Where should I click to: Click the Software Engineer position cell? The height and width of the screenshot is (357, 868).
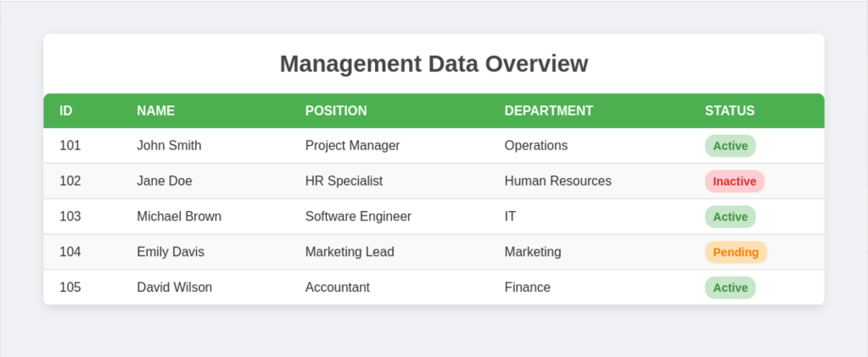click(x=358, y=217)
